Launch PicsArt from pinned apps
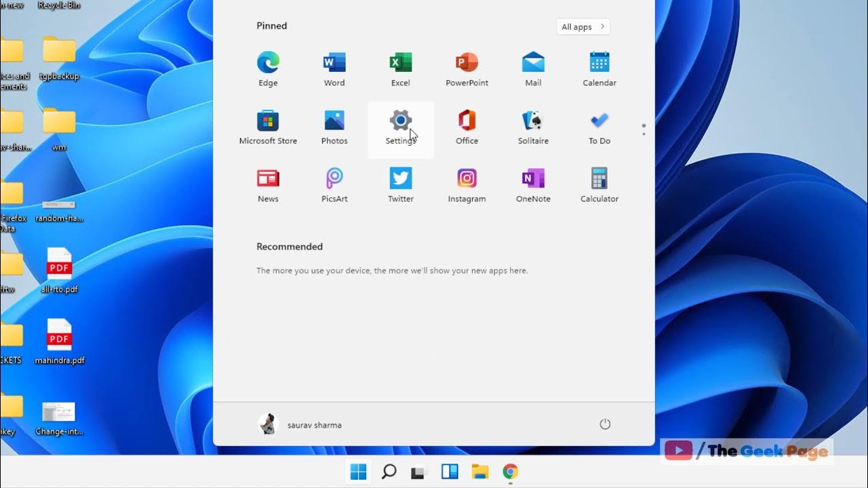The height and width of the screenshot is (488, 868). coord(334,186)
